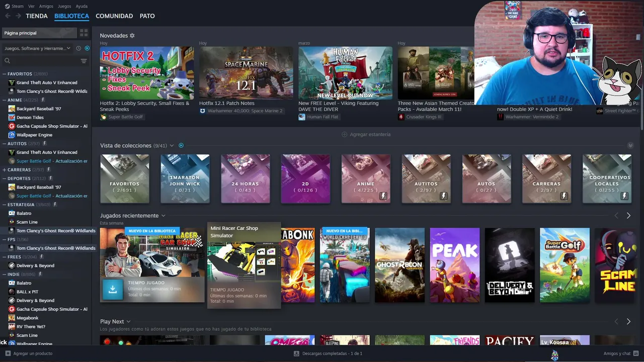Open the Steam menu
The image size is (644, 362).
tap(14, 6)
